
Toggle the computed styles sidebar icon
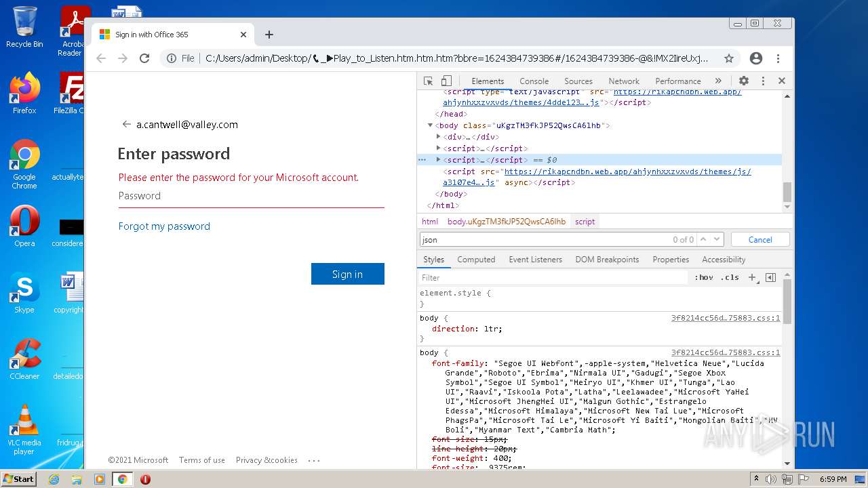[x=770, y=277]
